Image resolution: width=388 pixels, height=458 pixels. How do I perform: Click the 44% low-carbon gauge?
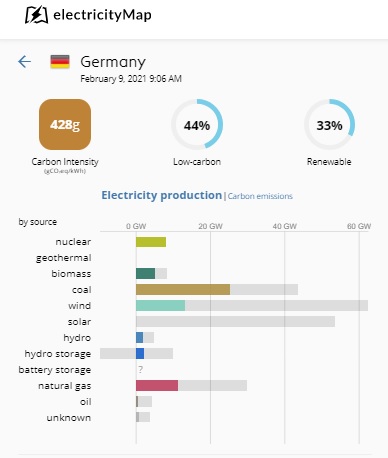[x=197, y=125]
